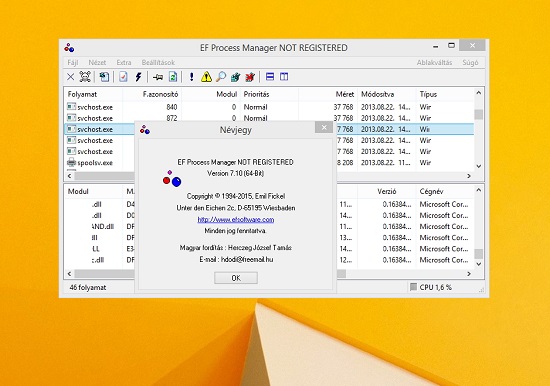Open the Ablakváltás menu
Screen dimensions: 550x386
pyautogui.click(x=434, y=62)
